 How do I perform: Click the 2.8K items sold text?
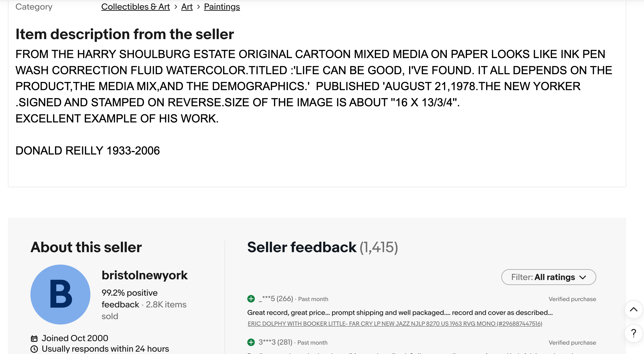pyautogui.click(x=166, y=305)
